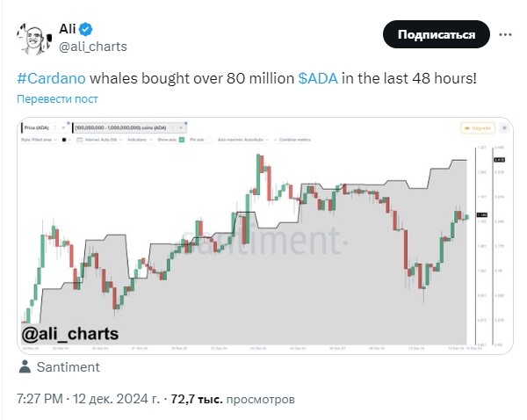Click the Santiment person tag icon

(x=25, y=367)
